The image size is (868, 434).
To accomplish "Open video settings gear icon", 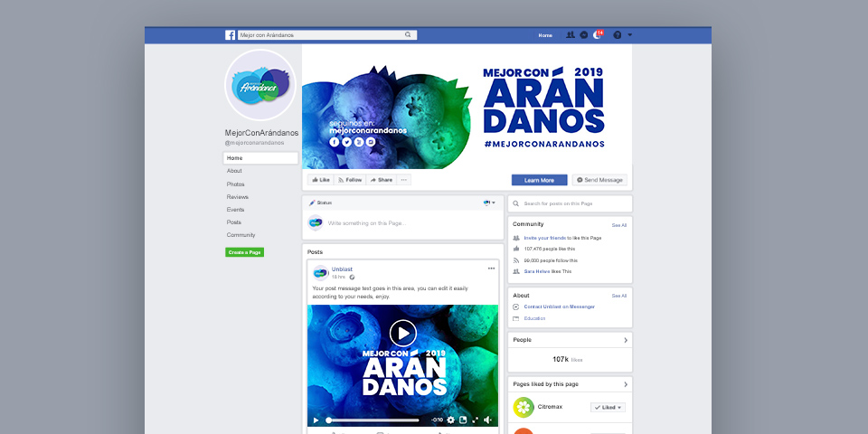I will click(x=450, y=420).
